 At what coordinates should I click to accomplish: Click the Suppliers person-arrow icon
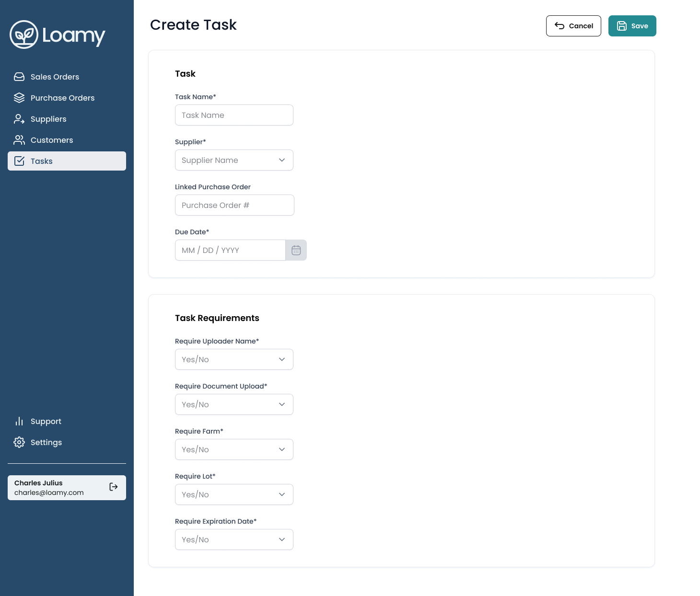point(19,119)
